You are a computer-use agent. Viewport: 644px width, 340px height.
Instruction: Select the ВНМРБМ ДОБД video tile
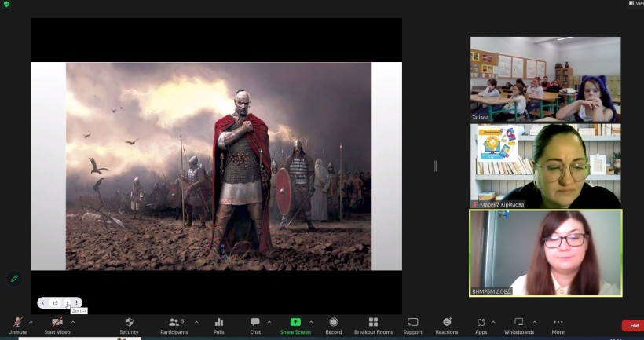coord(545,253)
